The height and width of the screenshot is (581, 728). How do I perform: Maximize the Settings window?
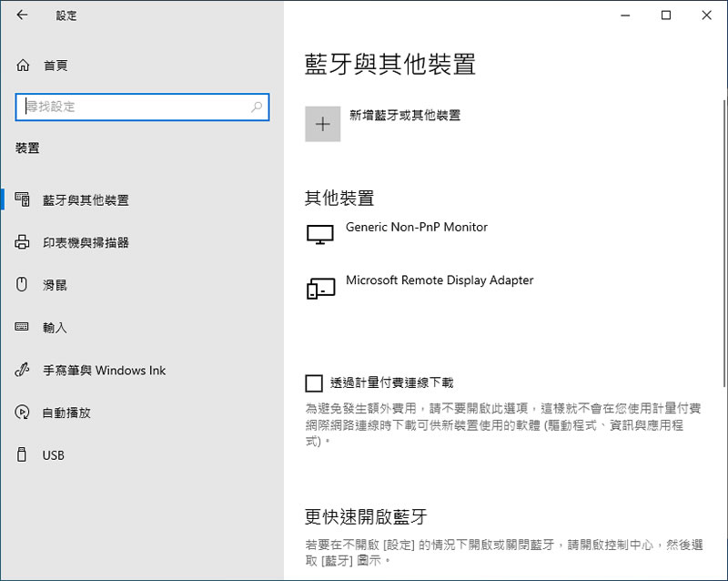click(x=666, y=15)
